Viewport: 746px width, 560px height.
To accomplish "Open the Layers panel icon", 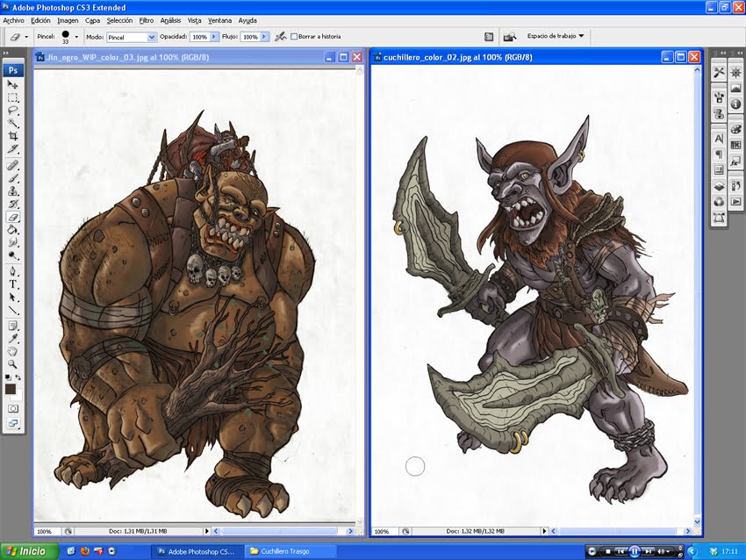I will (719, 186).
